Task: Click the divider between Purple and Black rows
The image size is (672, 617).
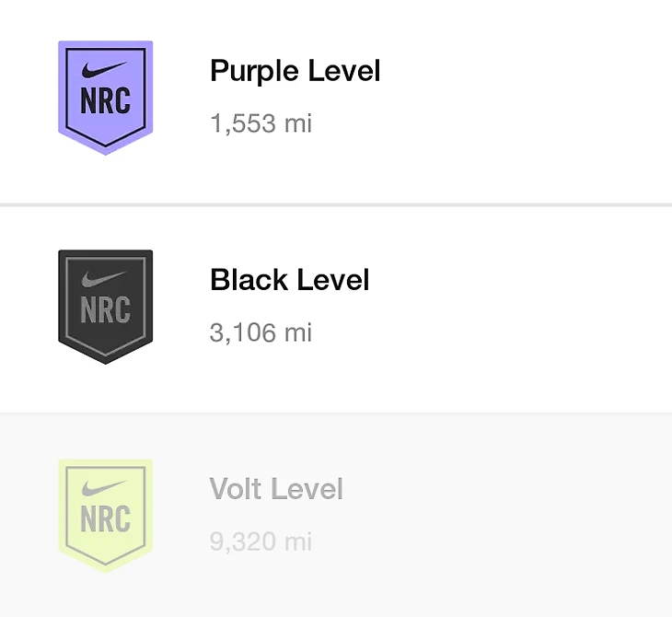Action: (x=336, y=204)
